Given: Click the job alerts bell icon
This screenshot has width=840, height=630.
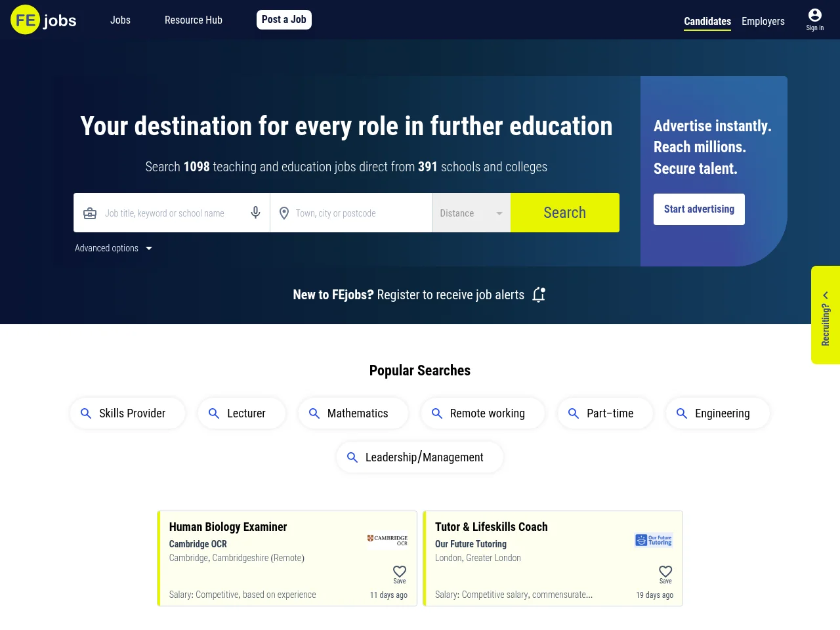Looking at the screenshot, I should 539,295.
